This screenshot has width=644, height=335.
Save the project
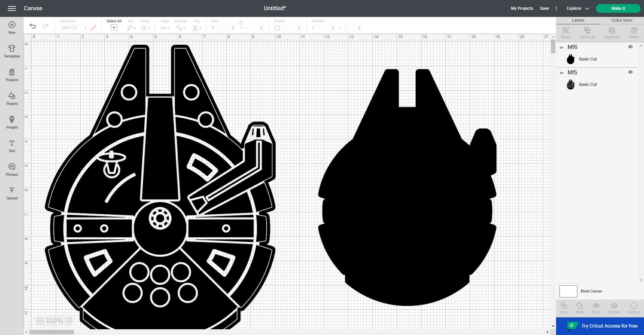pyautogui.click(x=544, y=8)
